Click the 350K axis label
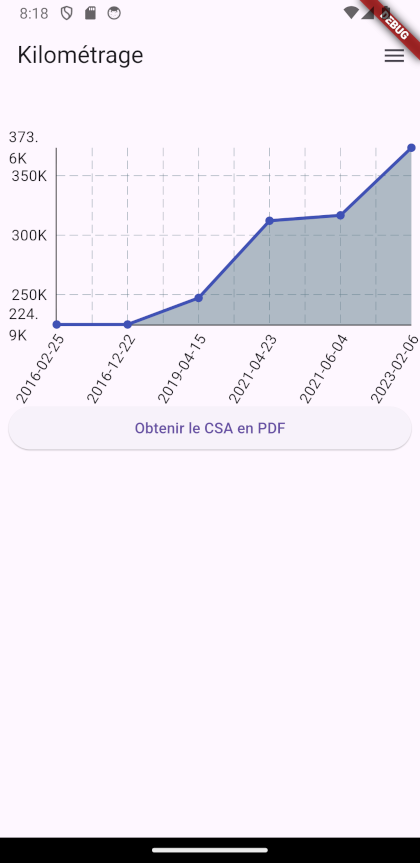The height and width of the screenshot is (863, 420). pos(30,176)
